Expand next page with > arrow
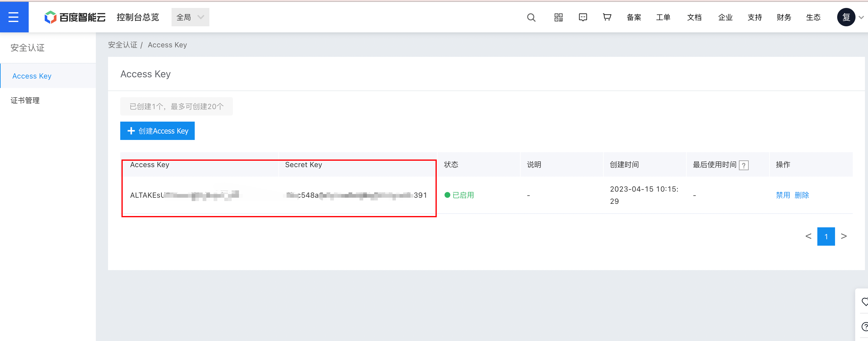Screen dimensions: 868x341 (x=844, y=236)
